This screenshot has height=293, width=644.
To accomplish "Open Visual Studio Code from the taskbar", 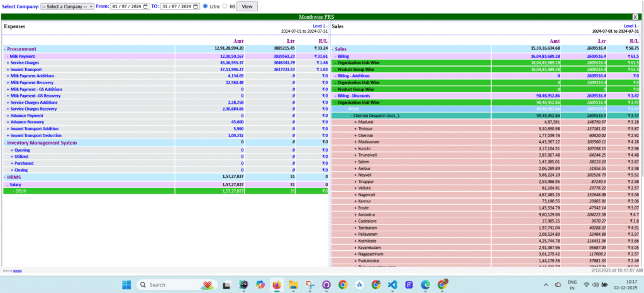I will [392, 284].
